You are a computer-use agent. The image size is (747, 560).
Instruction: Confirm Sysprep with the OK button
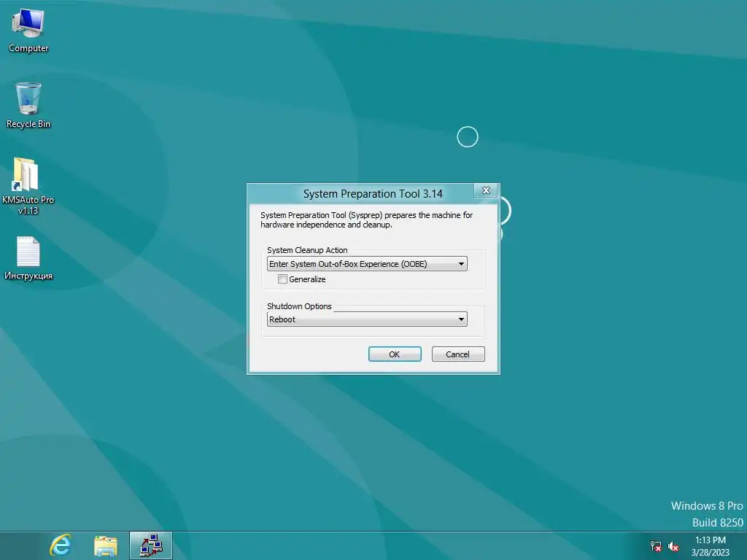pos(395,354)
